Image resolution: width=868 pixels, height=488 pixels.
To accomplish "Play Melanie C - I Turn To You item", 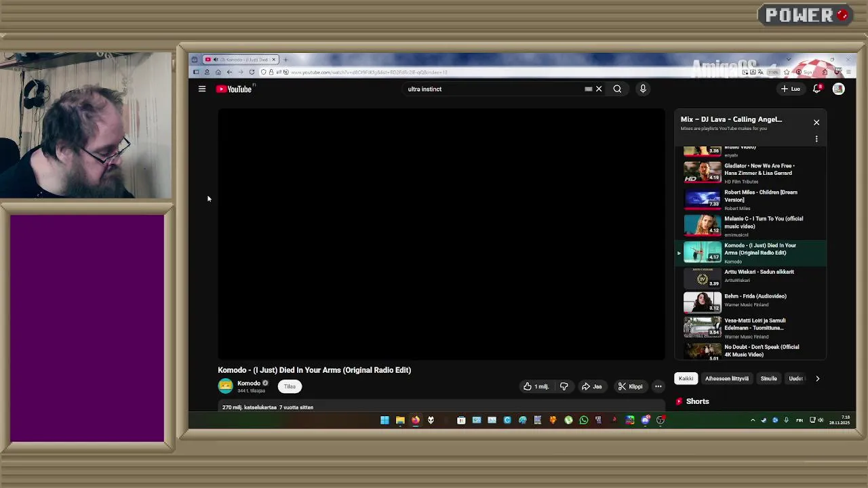I will pos(751,225).
